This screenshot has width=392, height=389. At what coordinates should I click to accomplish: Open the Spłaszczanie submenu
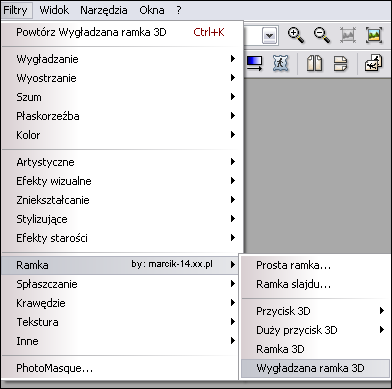pos(120,284)
